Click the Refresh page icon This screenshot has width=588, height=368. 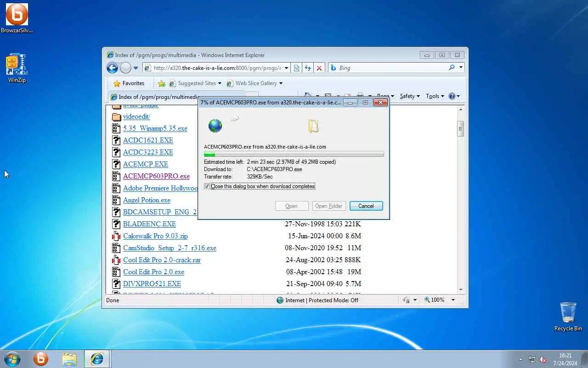point(308,68)
